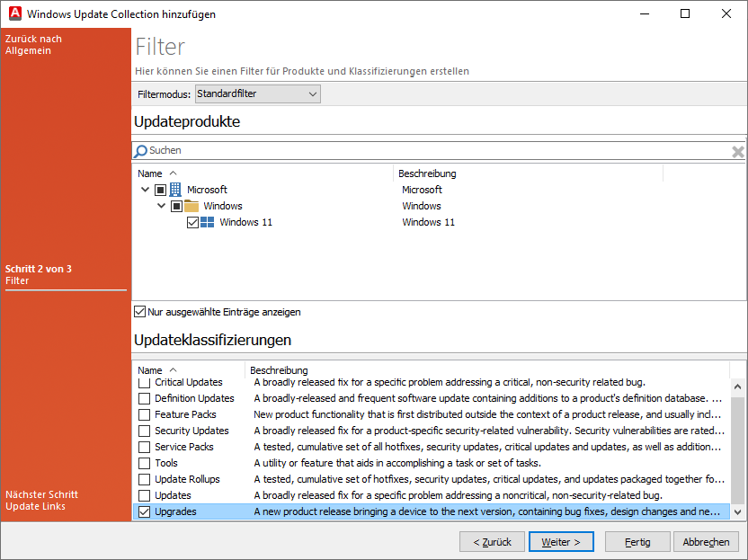Click the Fertig button
Screen dimensions: 748x560
[637, 542]
